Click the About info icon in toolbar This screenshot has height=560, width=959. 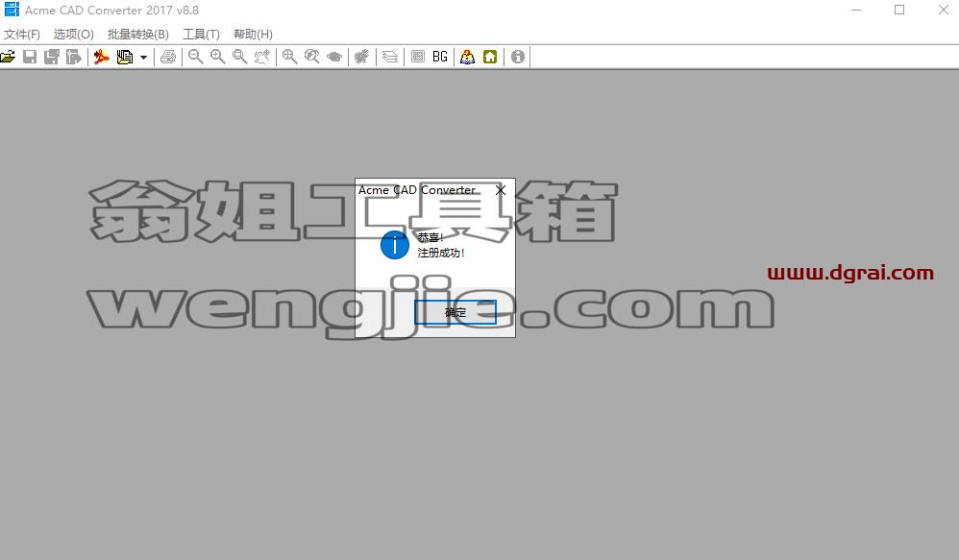point(517,57)
